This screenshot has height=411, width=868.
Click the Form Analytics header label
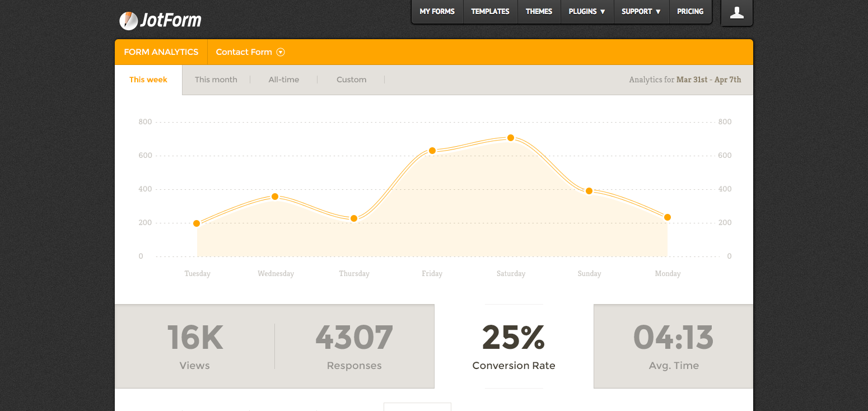tap(161, 52)
